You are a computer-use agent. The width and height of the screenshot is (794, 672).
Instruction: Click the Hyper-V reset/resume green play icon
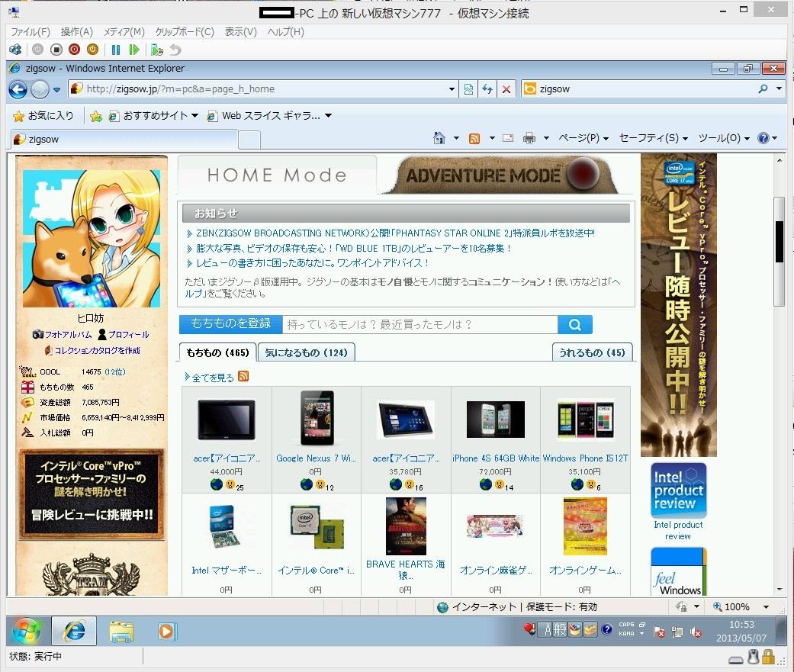pyautogui.click(x=134, y=50)
